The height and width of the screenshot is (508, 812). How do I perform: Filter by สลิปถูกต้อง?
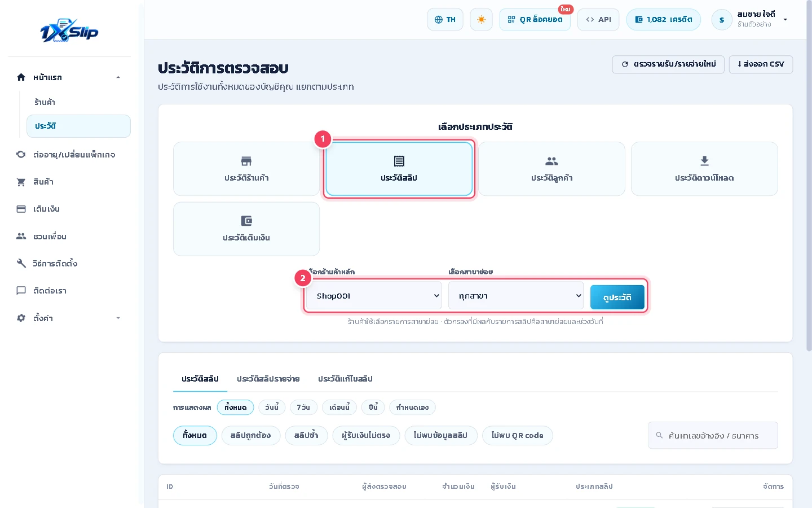[x=250, y=435]
